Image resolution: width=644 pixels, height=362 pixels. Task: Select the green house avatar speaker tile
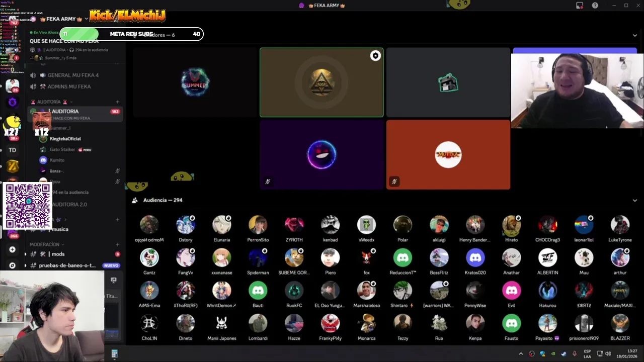point(448,82)
